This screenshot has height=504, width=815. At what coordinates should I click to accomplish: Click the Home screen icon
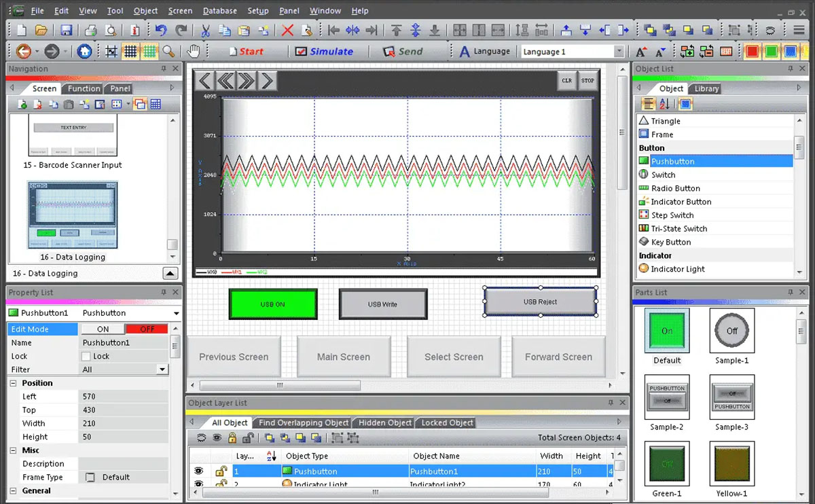84,51
